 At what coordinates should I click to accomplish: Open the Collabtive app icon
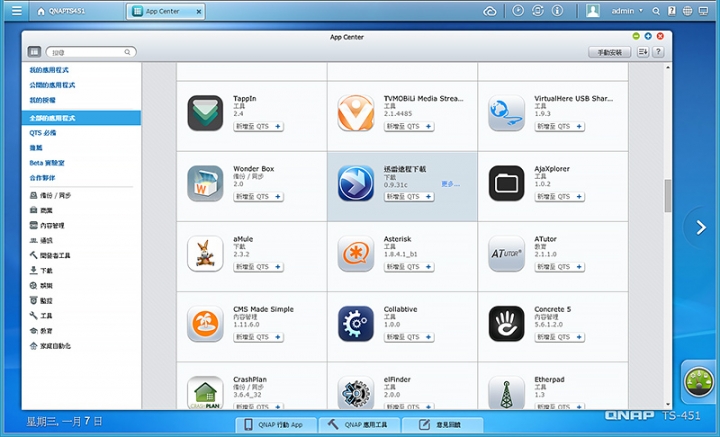(355, 324)
